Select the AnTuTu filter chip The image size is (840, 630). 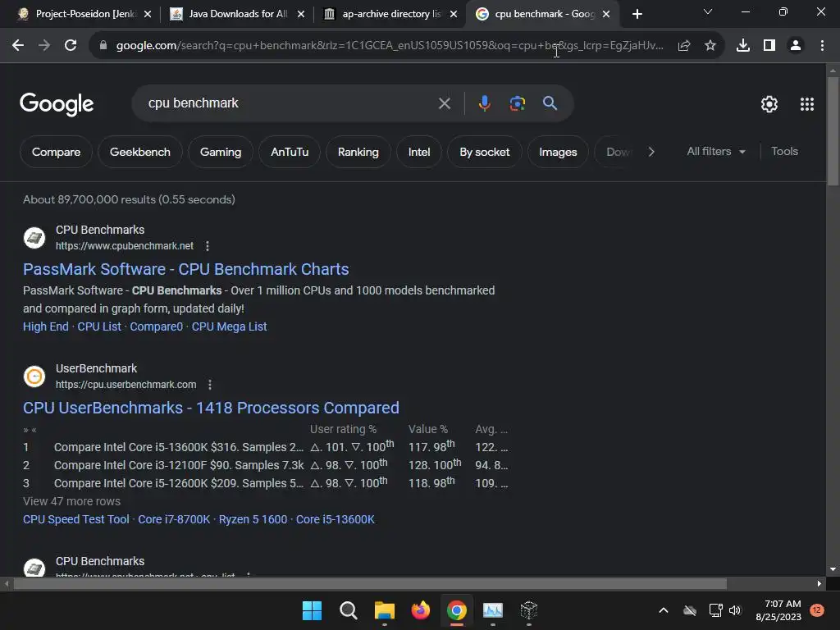(x=290, y=152)
